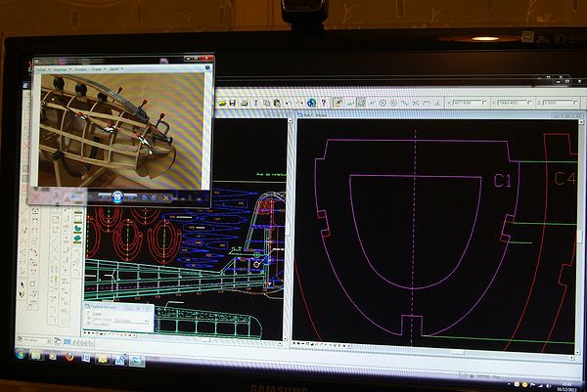Delete photo with X button in viewer
Viewport: 587px width, 392px height.
(x=166, y=197)
